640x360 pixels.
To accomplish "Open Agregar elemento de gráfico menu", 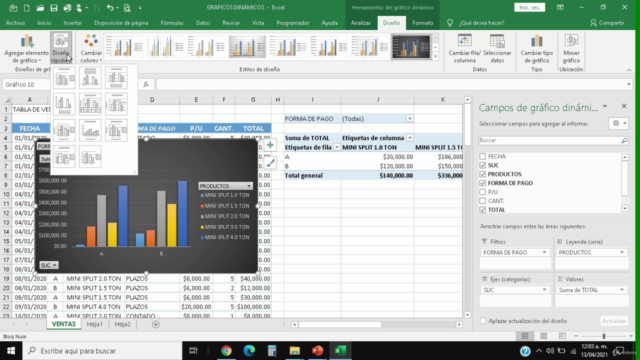I will tap(27, 49).
